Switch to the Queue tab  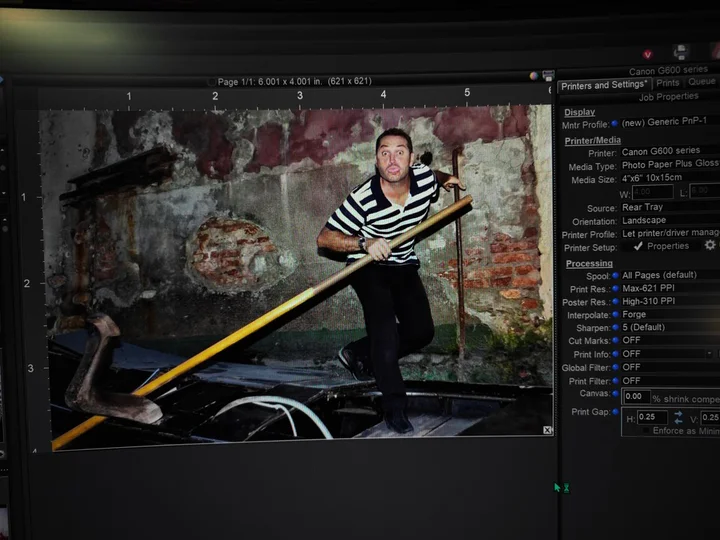(702, 81)
